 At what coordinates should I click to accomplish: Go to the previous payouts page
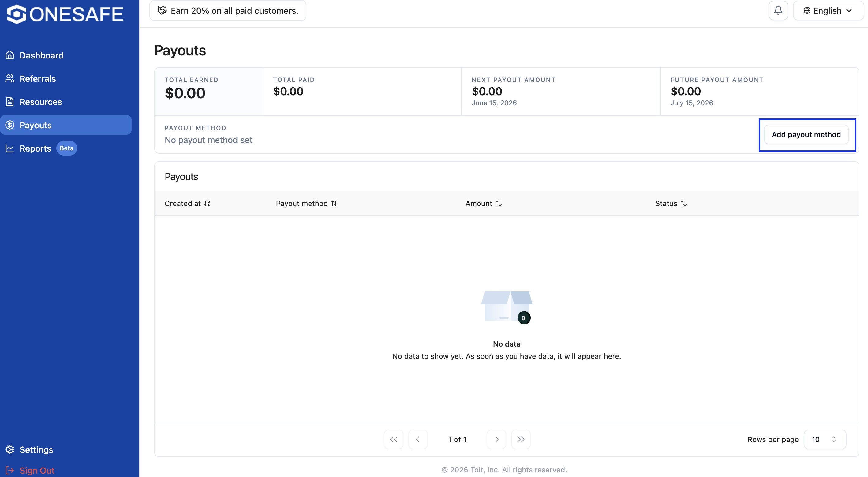418,439
